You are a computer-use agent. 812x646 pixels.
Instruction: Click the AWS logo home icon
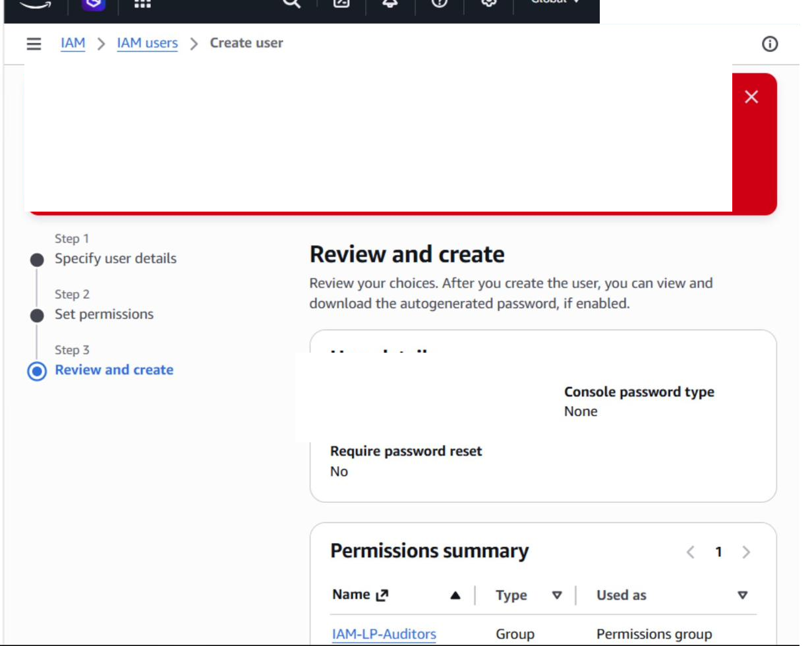click(34, 4)
